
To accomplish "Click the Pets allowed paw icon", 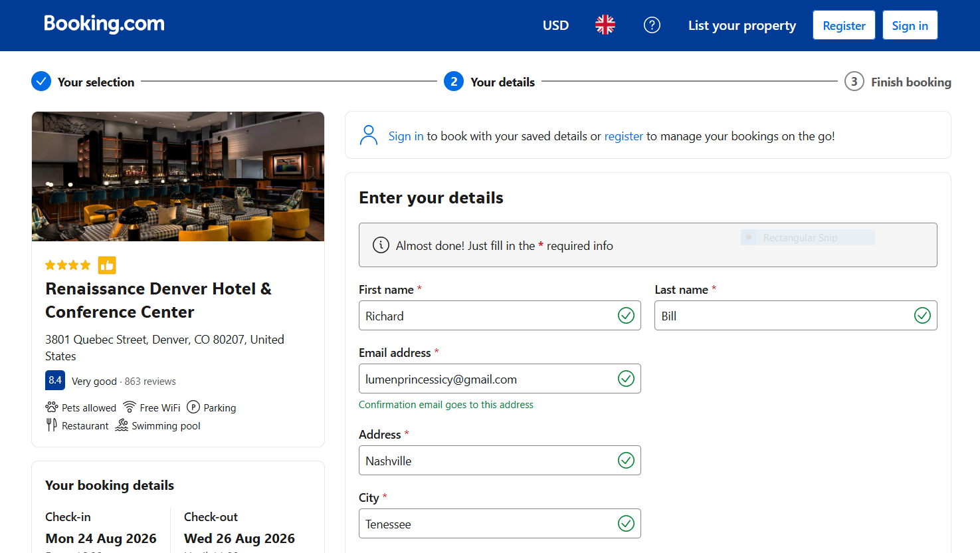I will coord(52,407).
